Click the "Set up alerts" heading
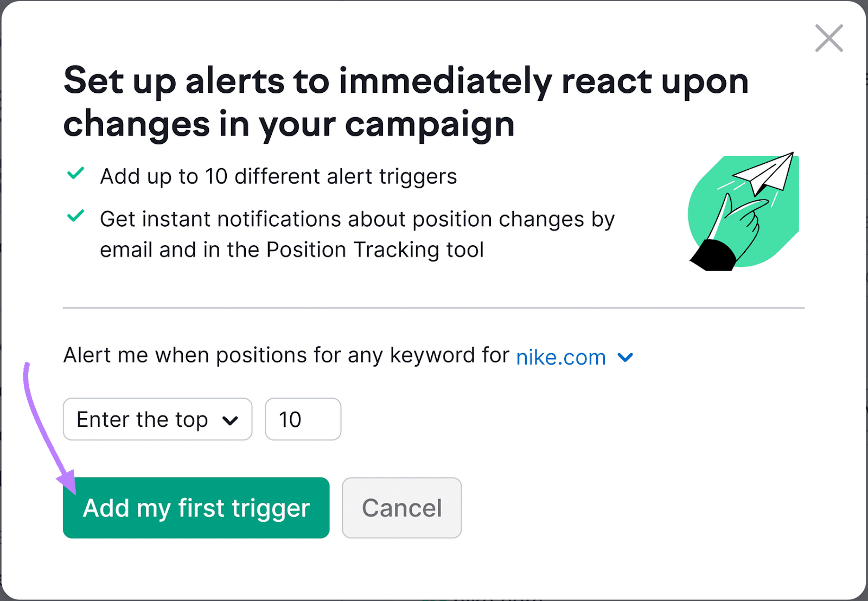Screen dimensions: 868x601 [406, 81]
